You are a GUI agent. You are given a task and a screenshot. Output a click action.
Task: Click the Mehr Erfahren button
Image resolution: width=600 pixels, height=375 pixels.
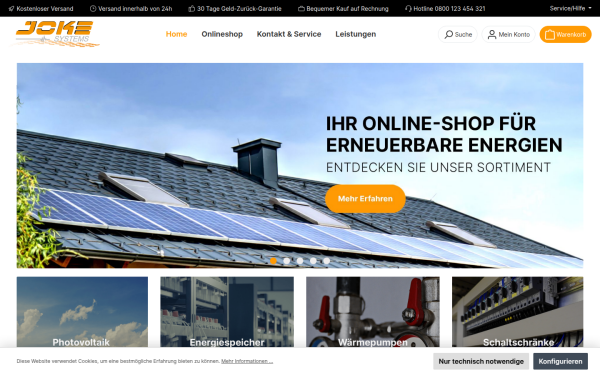point(365,199)
